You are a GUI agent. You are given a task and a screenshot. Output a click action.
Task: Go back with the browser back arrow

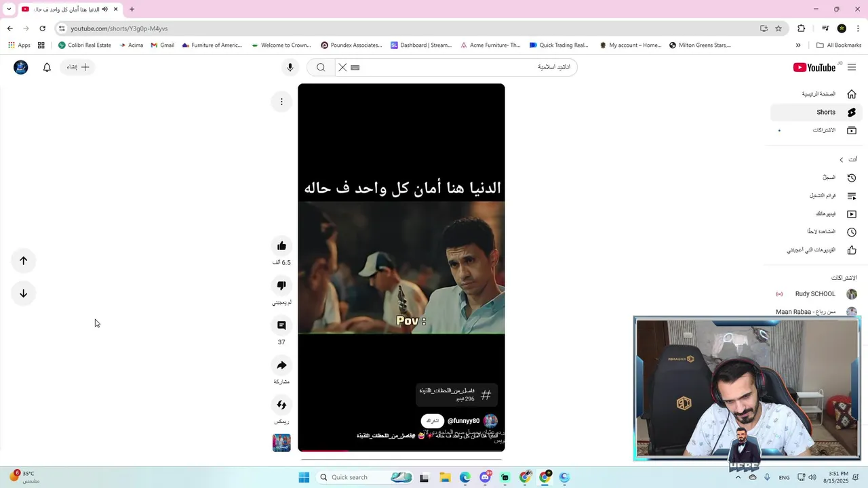click(9, 28)
